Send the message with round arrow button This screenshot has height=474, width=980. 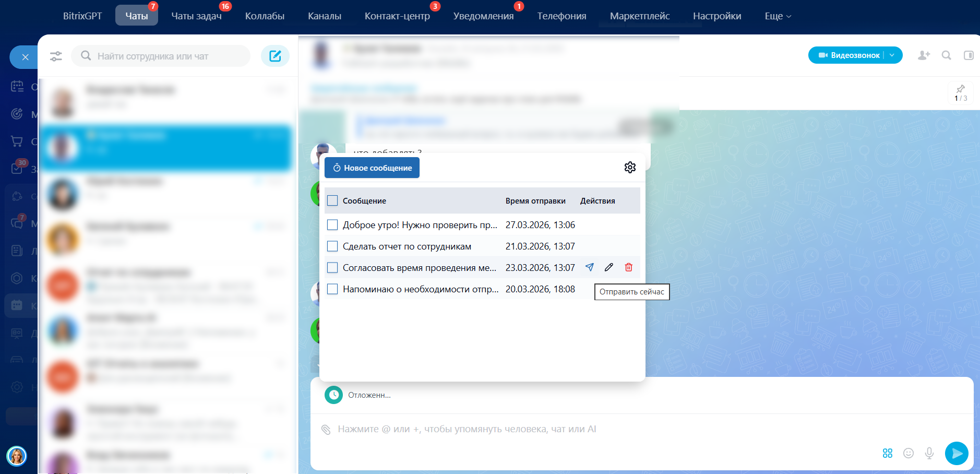click(x=957, y=453)
